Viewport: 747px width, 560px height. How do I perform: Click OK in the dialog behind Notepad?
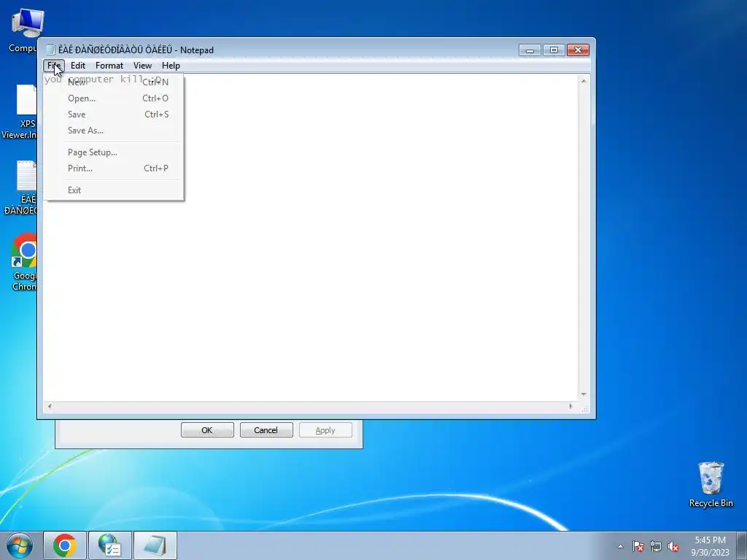(207, 430)
